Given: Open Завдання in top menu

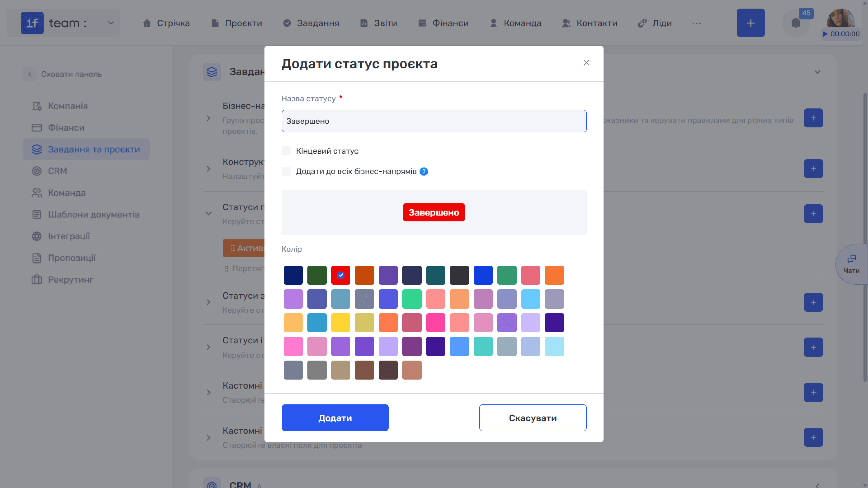Looking at the screenshot, I should [311, 23].
